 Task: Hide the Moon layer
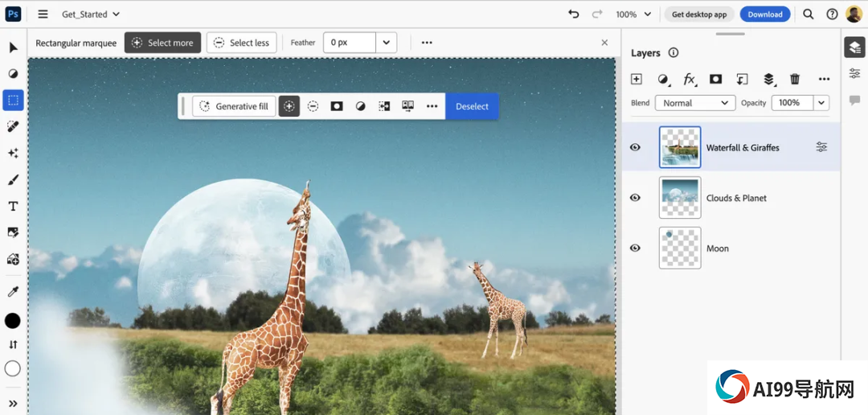click(x=636, y=249)
